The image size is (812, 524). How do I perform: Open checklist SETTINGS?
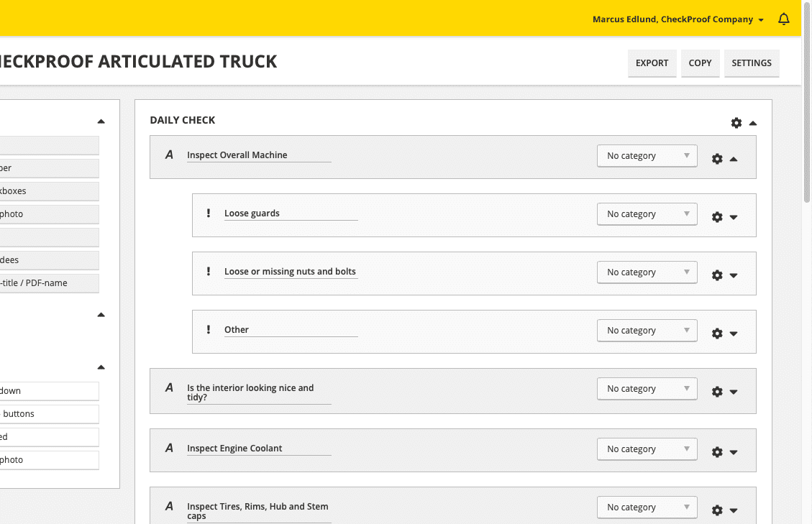pyautogui.click(x=751, y=63)
